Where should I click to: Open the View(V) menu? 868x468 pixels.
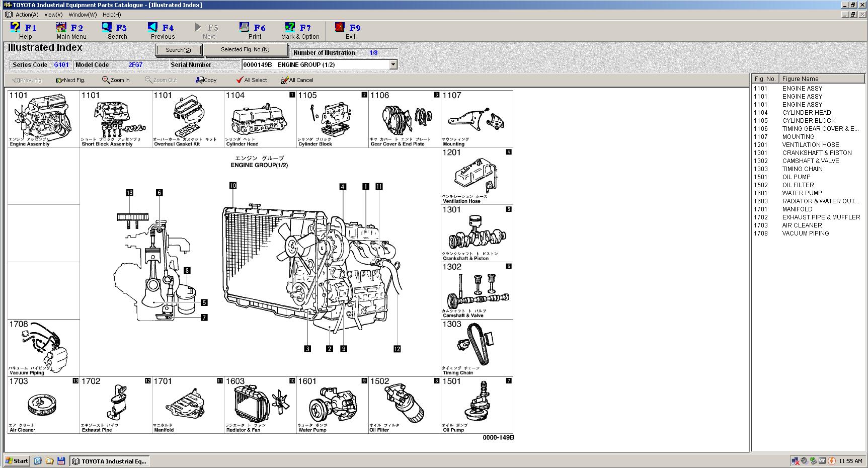pos(53,15)
